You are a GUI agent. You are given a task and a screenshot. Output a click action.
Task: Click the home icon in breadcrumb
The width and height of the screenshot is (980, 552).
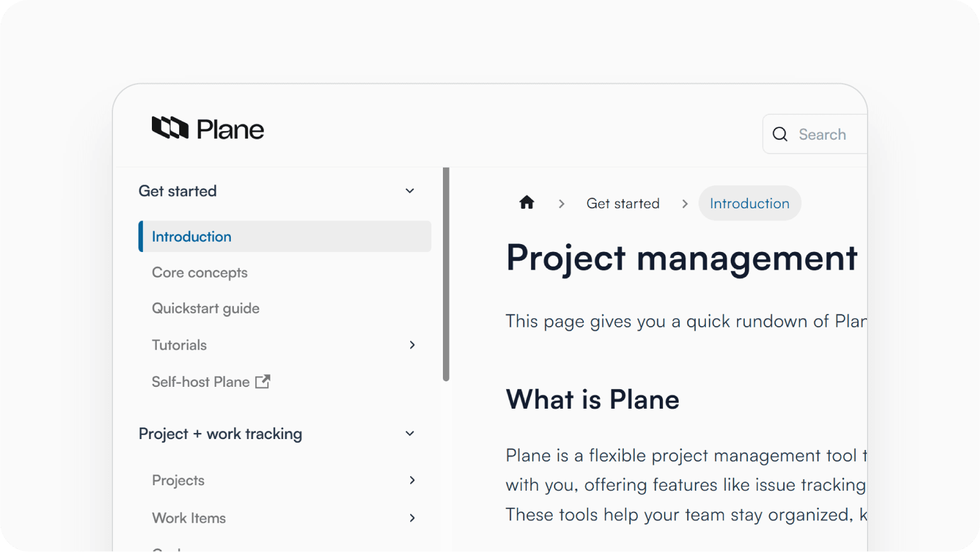coord(527,203)
